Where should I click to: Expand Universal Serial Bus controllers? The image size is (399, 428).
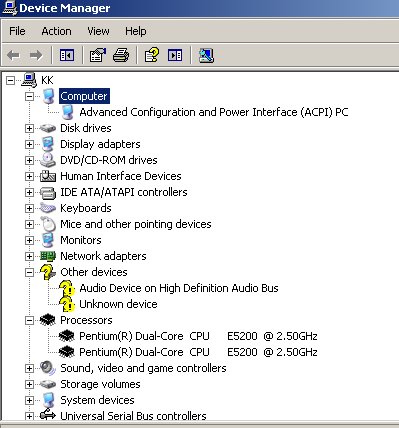(x=29, y=416)
